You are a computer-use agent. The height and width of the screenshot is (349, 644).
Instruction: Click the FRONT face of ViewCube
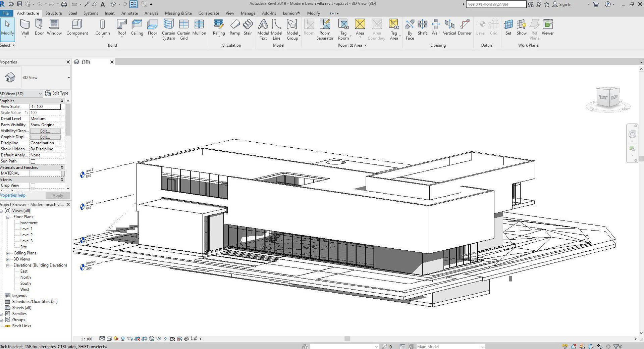(603, 97)
